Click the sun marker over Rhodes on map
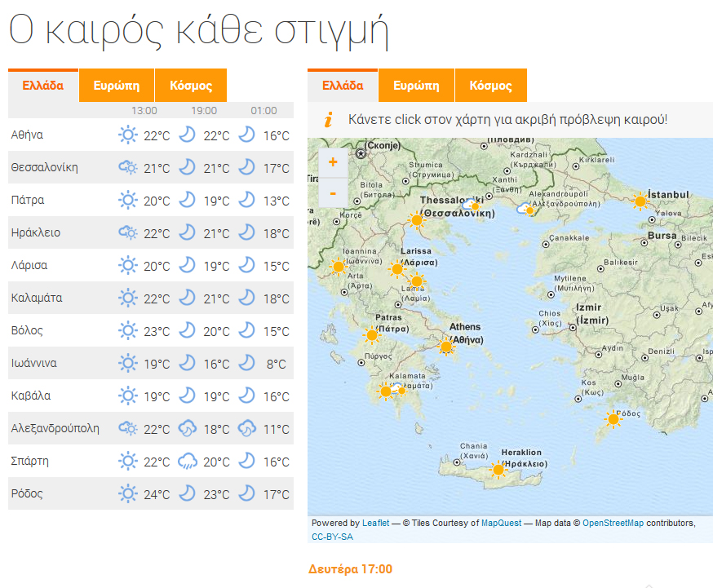Image resolution: width=713 pixels, height=588 pixels. 613,419
